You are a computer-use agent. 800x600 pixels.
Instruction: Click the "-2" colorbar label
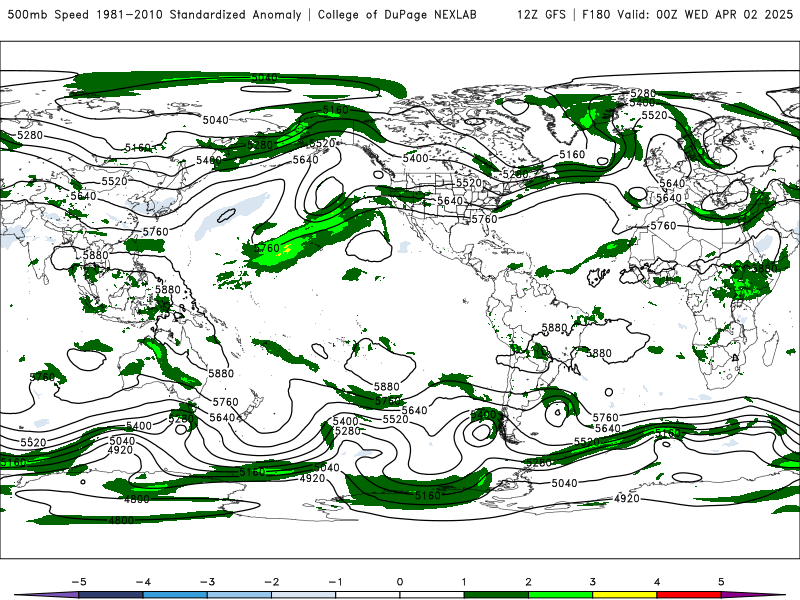(271, 582)
